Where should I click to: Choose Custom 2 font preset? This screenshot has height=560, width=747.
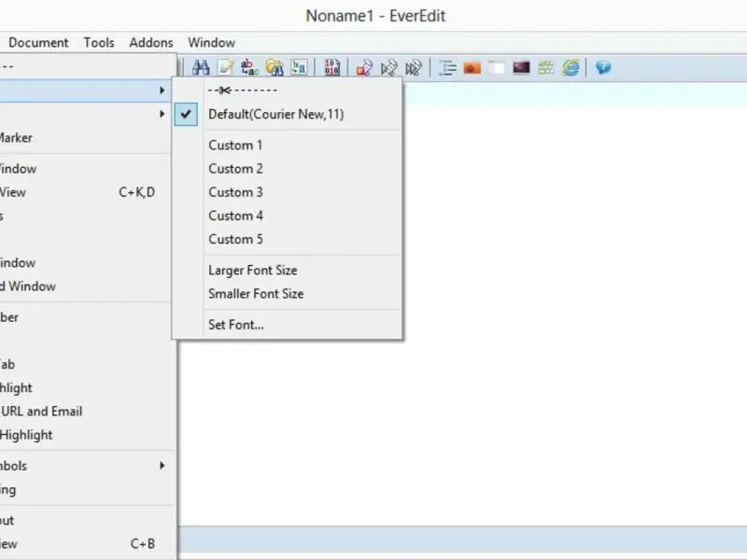(x=288, y=169)
